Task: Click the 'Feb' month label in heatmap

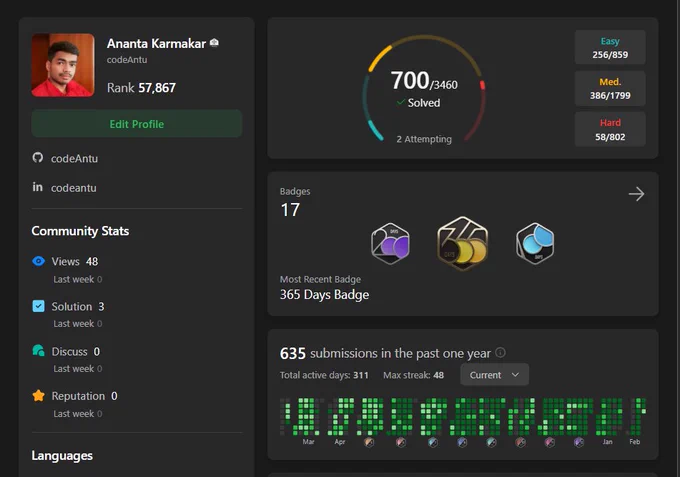Action: tap(635, 442)
